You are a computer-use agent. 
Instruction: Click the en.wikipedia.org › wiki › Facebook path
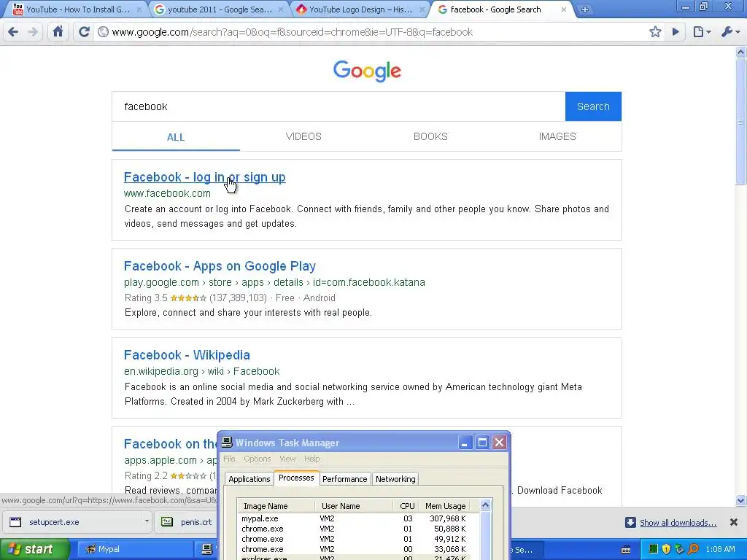[201, 371]
